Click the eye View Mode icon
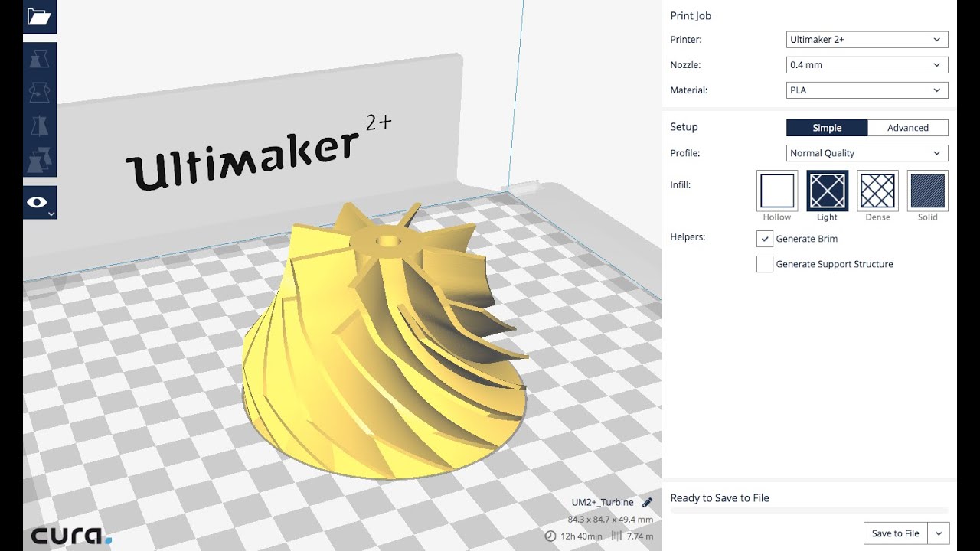The image size is (980, 551). click(x=39, y=202)
